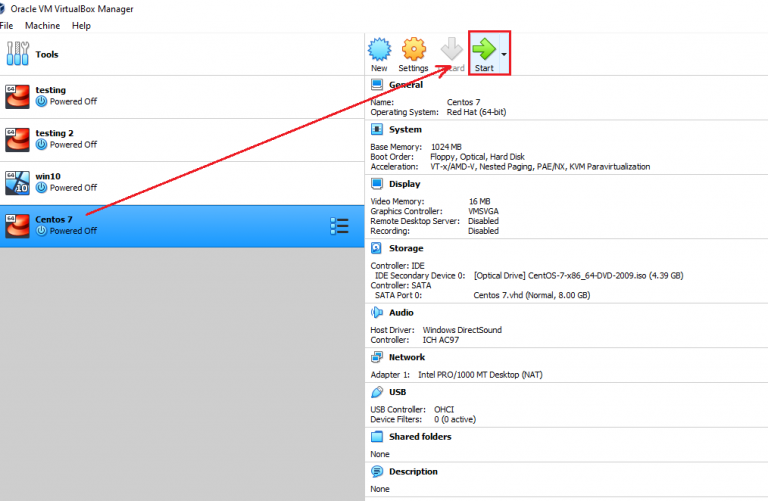Click the Centos 7 VM icon

pyautogui.click(x=17, y=226)
